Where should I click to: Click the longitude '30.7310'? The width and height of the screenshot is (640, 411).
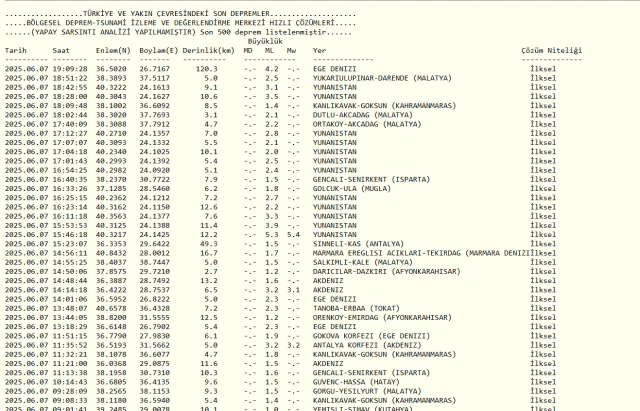pos(154,373)
